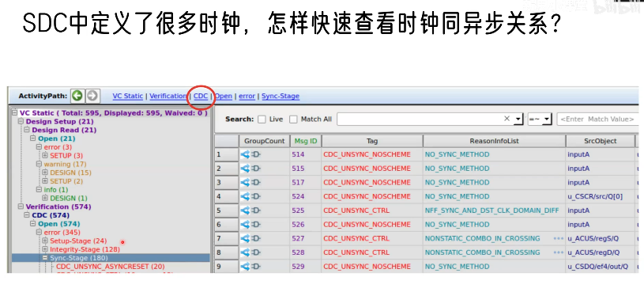Collapse the Design Read (21) node
Screen dimensions: 644x292
coord(27,130)
